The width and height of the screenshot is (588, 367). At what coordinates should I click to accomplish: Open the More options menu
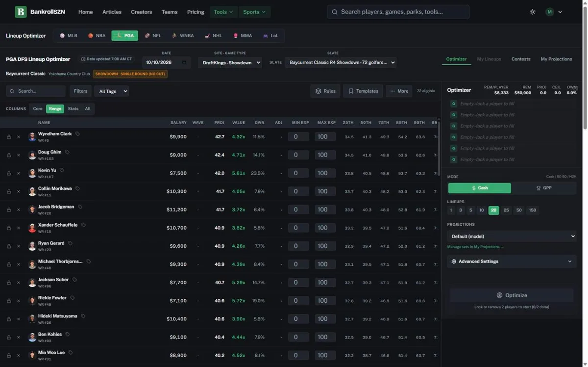pyautogui.click(x=399, y=91)
